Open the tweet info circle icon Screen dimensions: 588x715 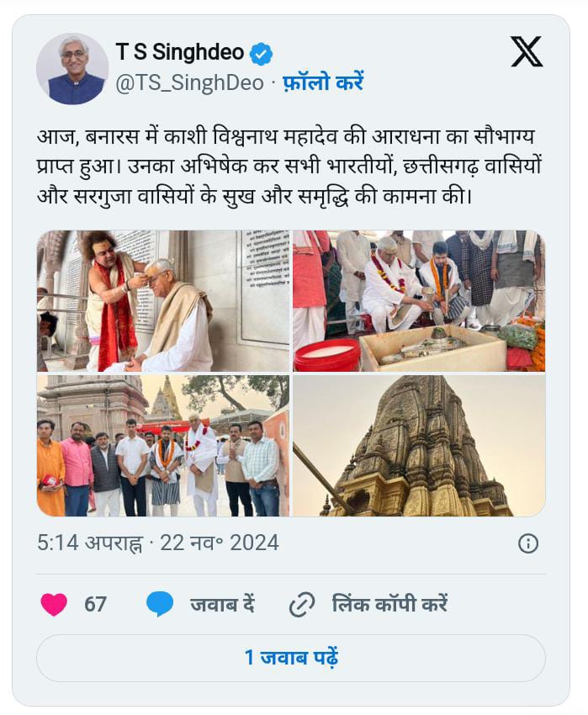coord(528,543)
